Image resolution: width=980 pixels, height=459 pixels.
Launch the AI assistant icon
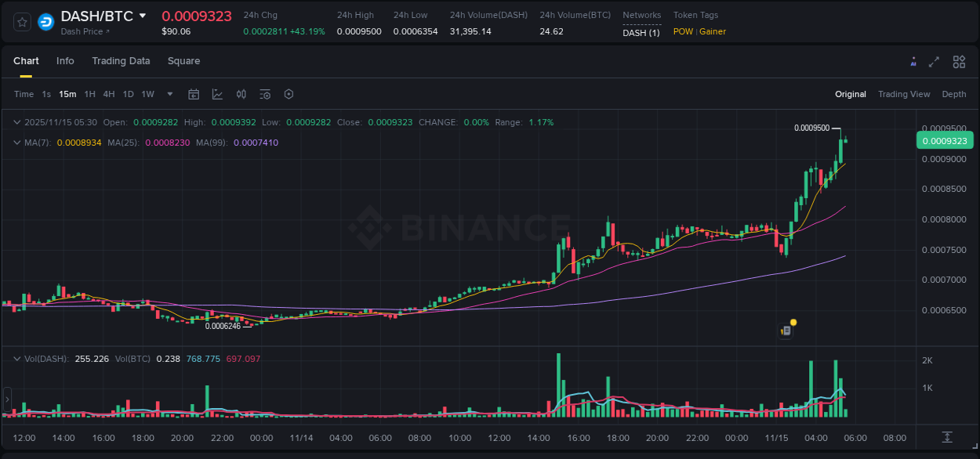point(913,61)
